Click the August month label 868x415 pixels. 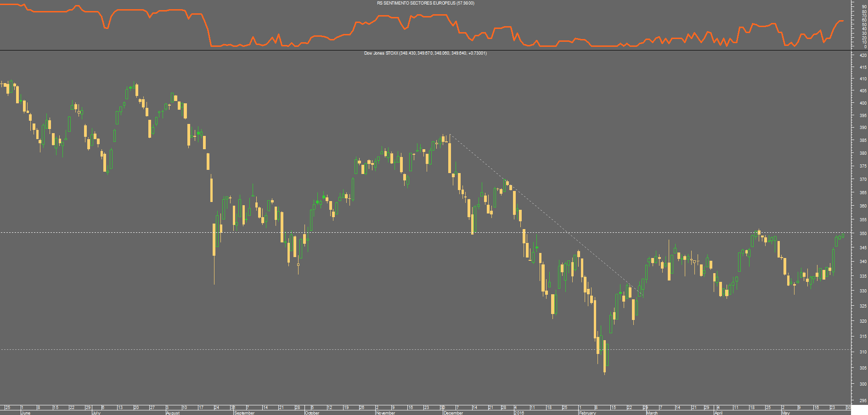coord(173,413)
